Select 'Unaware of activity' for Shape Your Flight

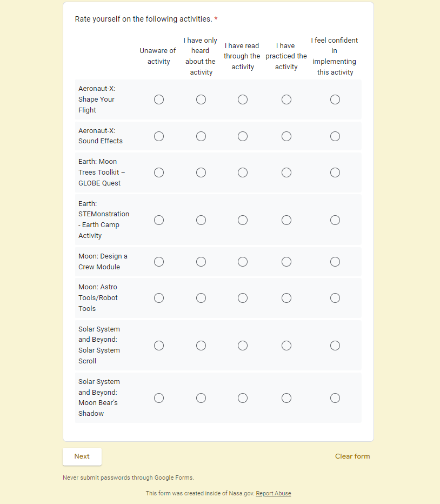coord(159,100)
